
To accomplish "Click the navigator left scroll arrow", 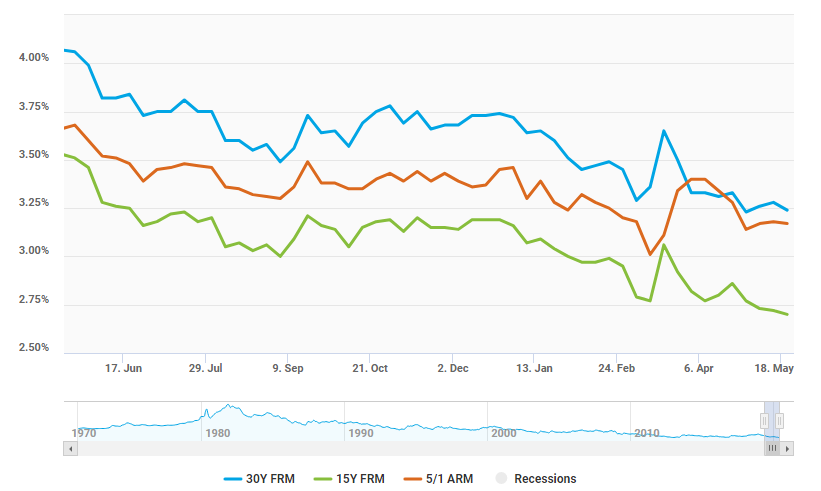I will tap(71, 449).
